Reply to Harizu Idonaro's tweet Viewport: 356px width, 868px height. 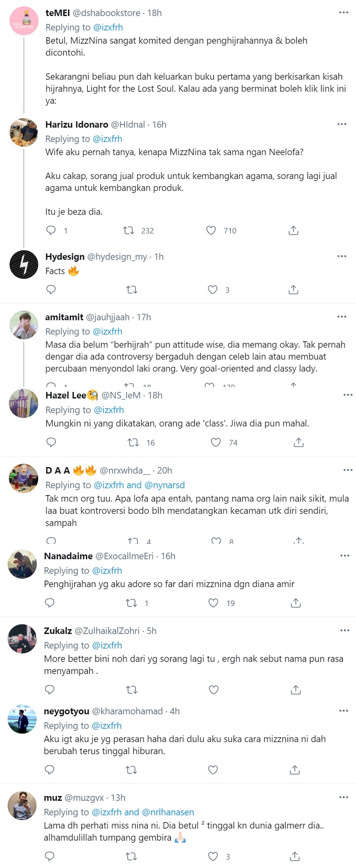tap(51, 230)
